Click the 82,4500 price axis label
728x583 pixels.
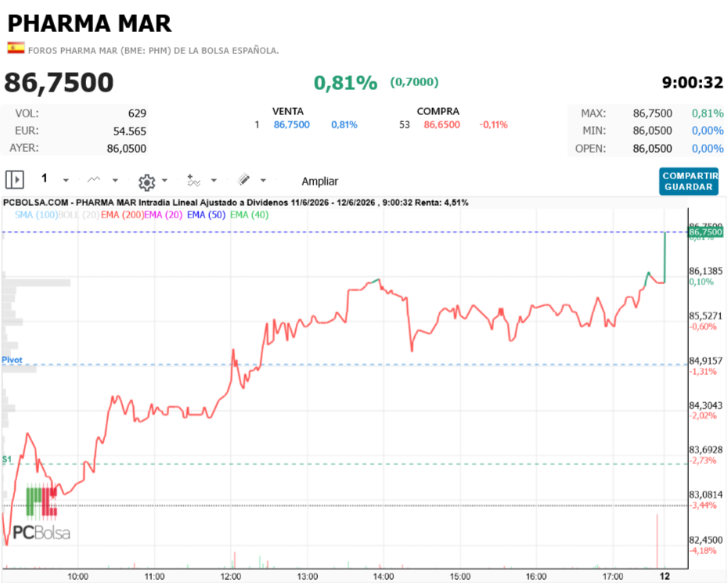pyautogui.click(x=706, y=540)
